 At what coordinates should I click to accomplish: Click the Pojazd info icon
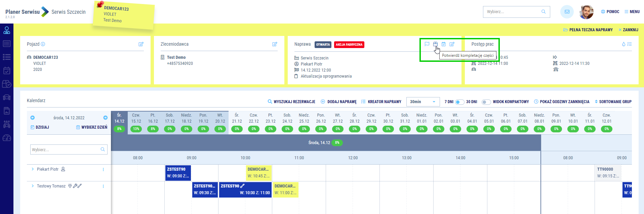click(x=43, y=44)
